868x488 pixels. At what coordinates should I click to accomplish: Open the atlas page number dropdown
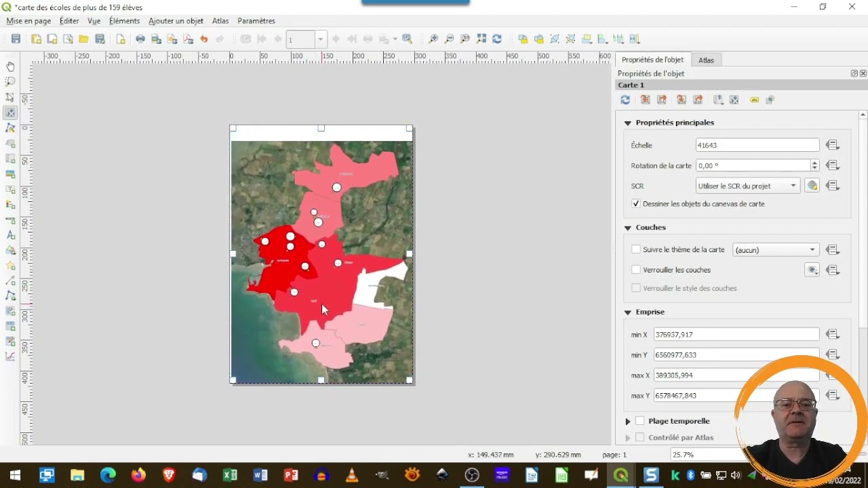click(320, 39)
